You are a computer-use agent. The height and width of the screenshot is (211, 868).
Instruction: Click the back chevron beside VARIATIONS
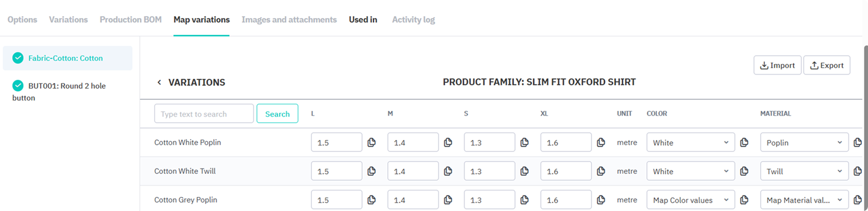click(159, 83)
